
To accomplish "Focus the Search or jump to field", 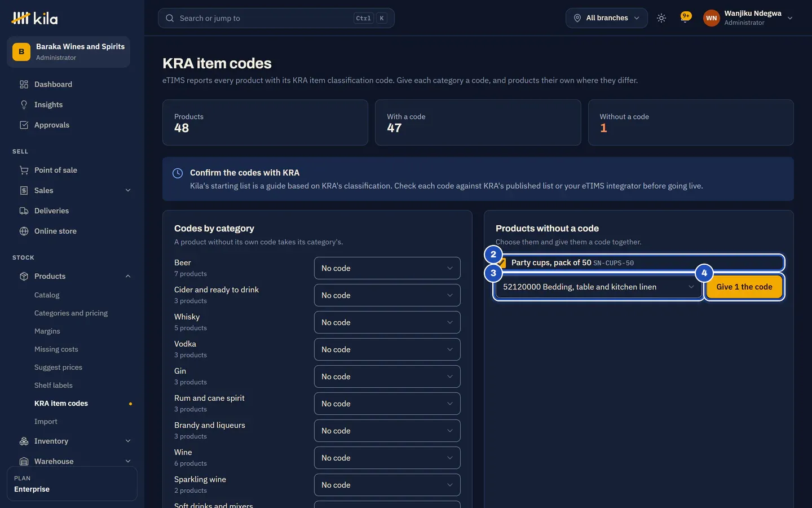I will point(276,18).
